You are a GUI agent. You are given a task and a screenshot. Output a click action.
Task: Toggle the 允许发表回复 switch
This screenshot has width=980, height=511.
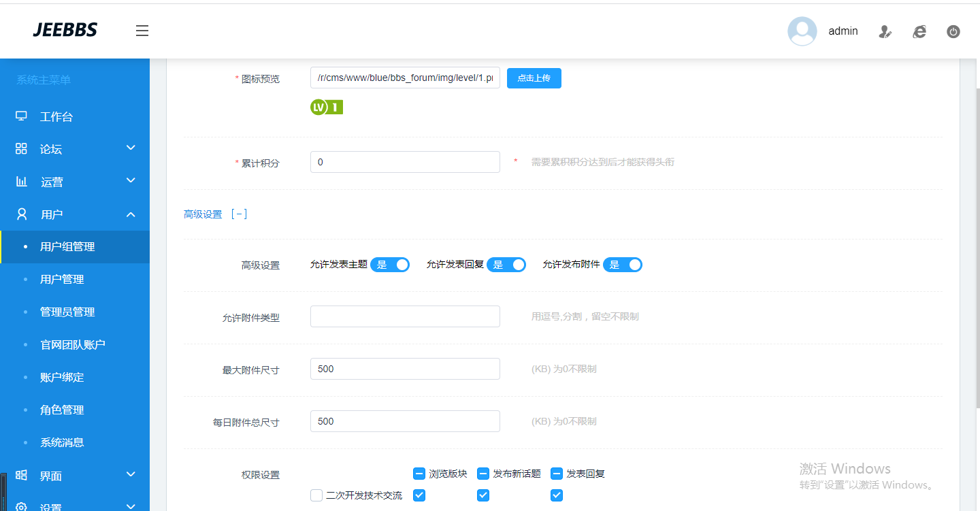pos(506,265)
